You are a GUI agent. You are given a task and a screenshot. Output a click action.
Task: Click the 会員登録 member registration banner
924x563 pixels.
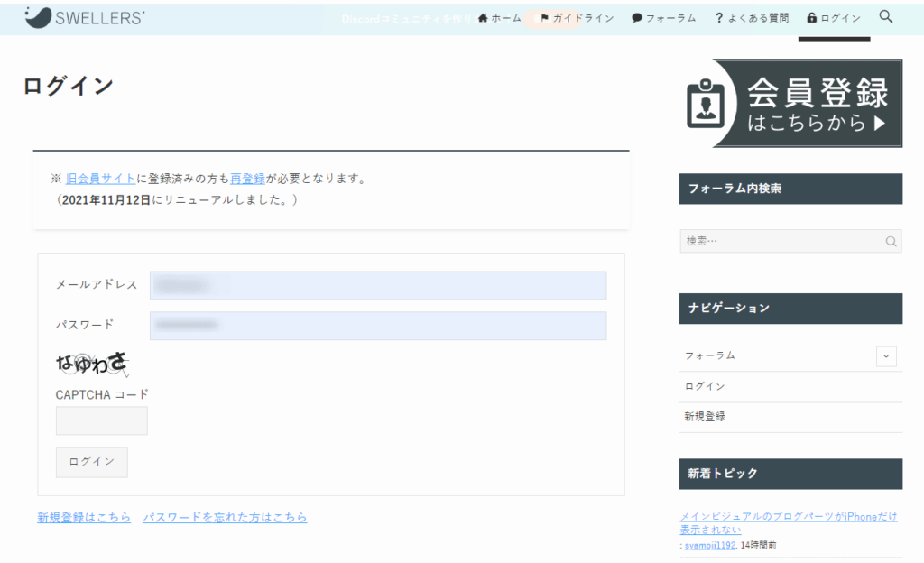[790, 104]
